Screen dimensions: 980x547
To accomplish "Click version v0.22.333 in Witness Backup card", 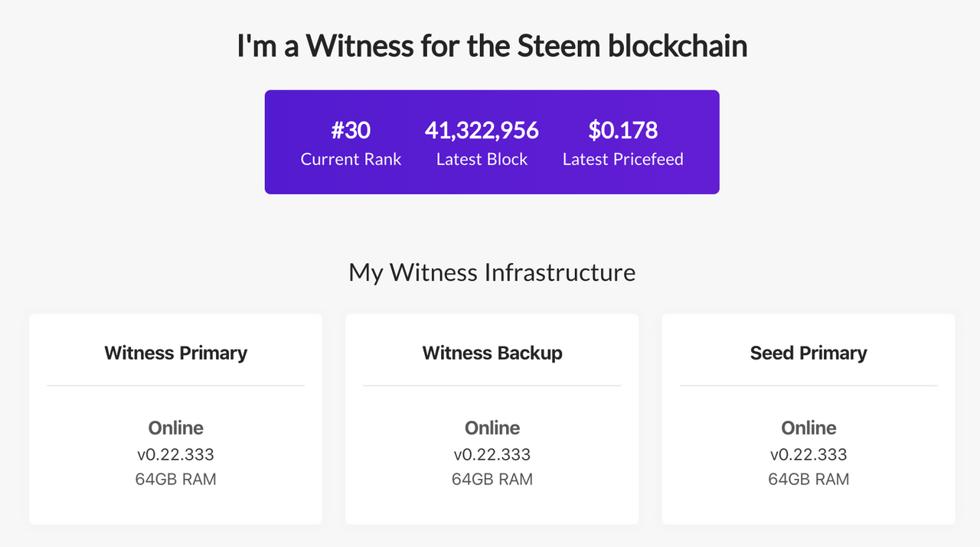I will [x=492, y=454].
